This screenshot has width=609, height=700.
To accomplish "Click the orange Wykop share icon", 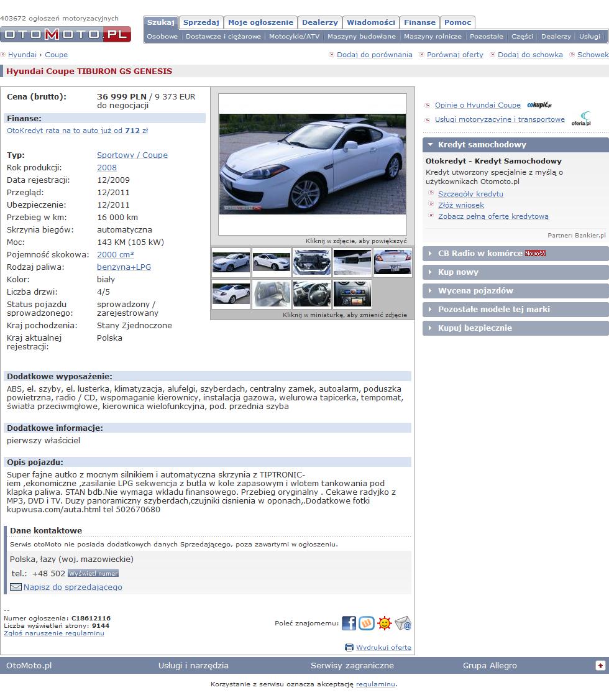I will tap(367, 623).
